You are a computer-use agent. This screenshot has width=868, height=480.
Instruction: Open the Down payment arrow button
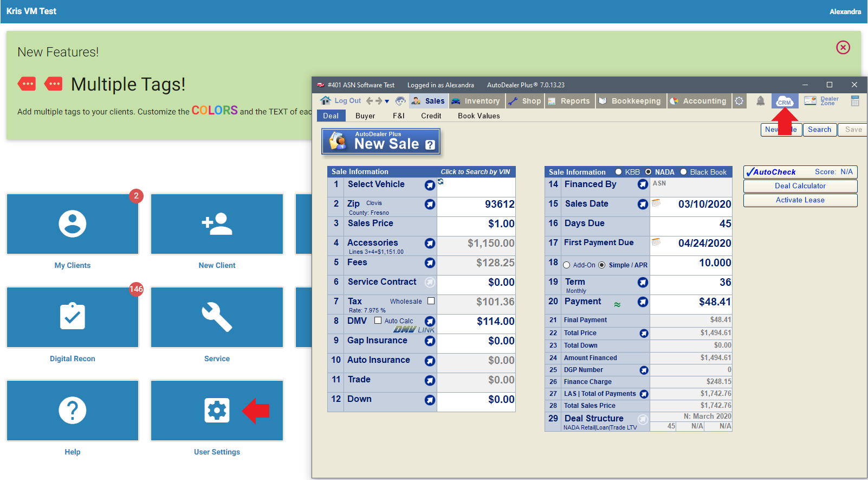[430, 400]
